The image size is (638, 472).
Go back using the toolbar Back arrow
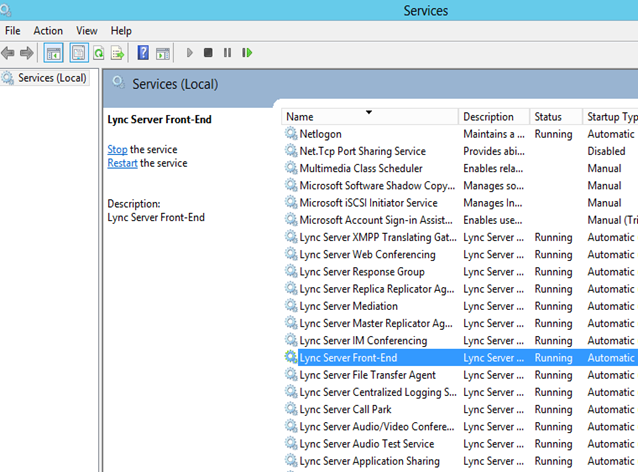click(x=8, y=53)
